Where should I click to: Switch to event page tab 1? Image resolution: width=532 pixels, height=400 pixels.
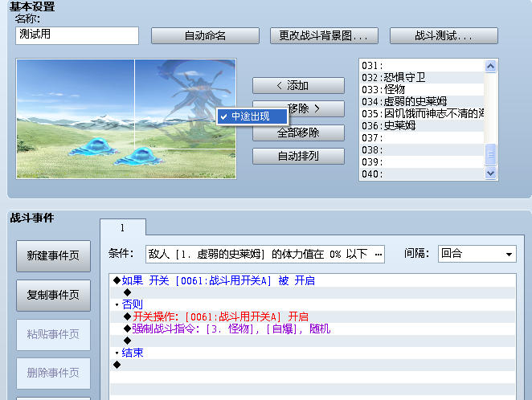123,228
